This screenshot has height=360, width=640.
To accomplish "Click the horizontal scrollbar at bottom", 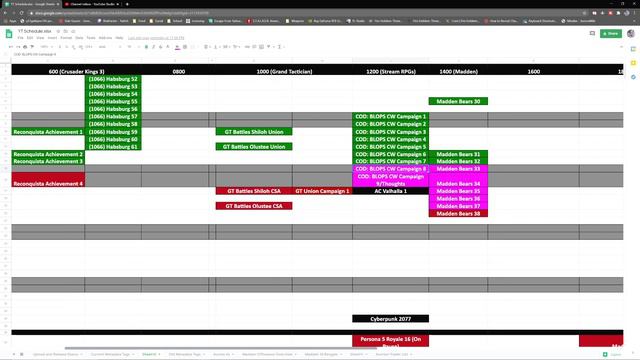I will 220,348.
